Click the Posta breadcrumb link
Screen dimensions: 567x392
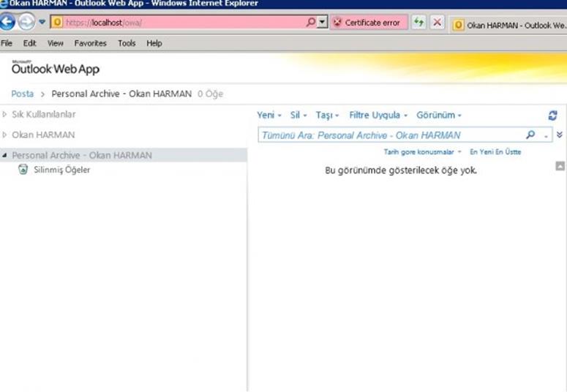coord(23,94)
